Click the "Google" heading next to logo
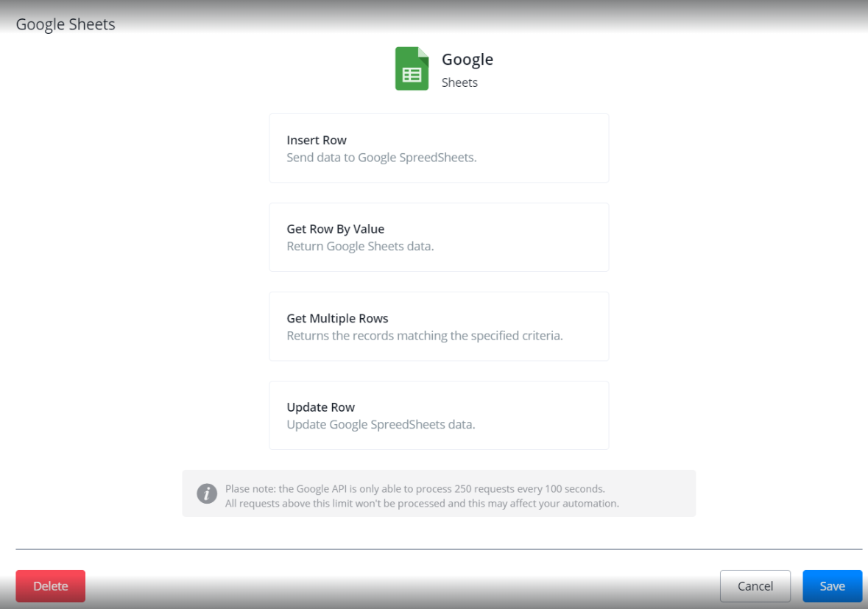The width and height of the screenshot is (868, 609). 467,60
